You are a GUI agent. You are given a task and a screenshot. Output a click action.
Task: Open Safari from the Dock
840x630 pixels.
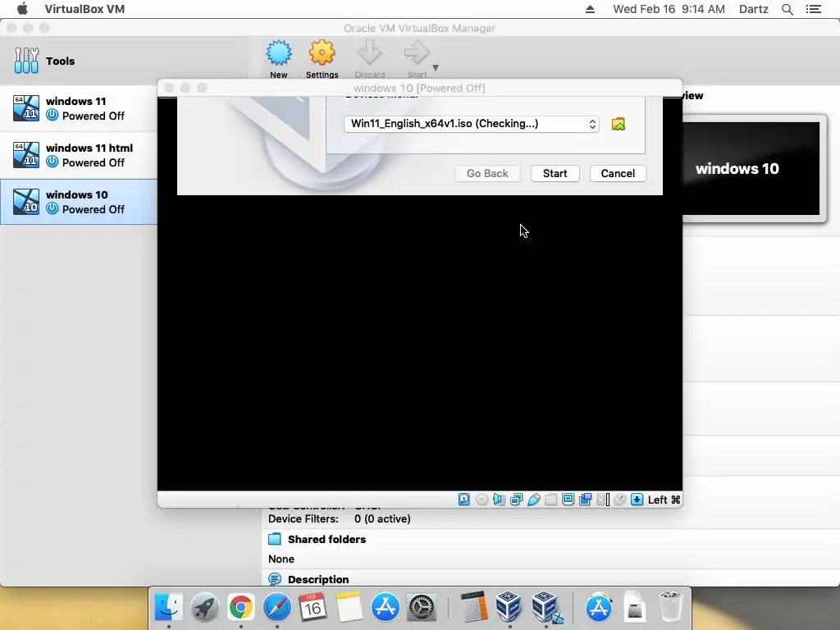(277, 607)
